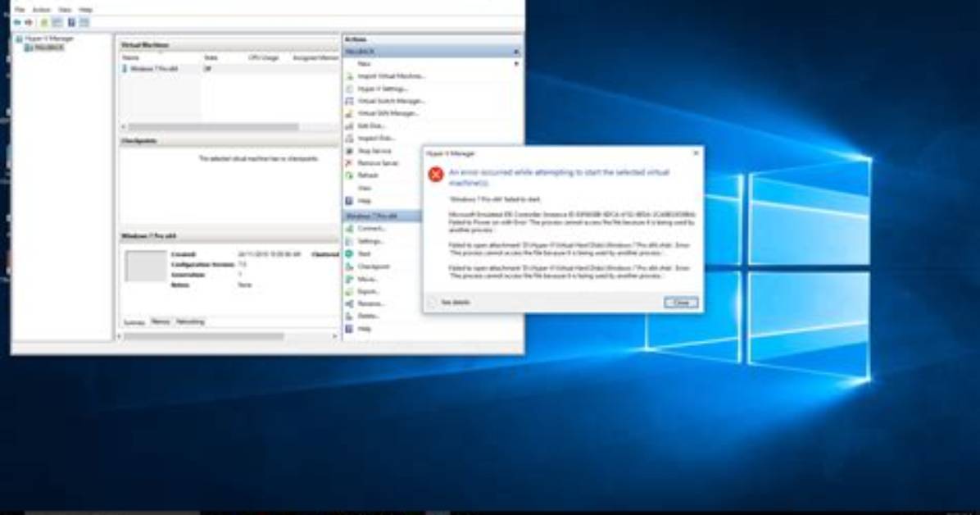This screenshot has height=515, width=980.
Task: Click the Back arrow in the toolbar
Action: pyautogui.click(x=17, y=22)
